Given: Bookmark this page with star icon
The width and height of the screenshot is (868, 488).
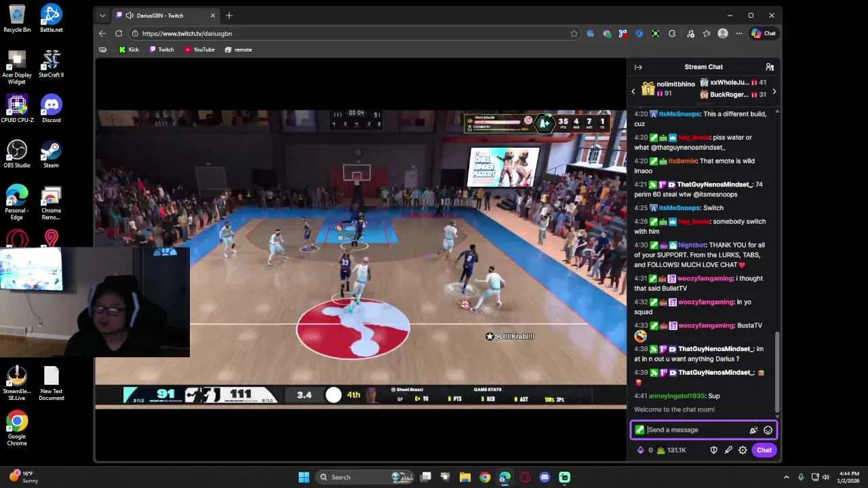Looking at the screenshot, I should [574, 33].
